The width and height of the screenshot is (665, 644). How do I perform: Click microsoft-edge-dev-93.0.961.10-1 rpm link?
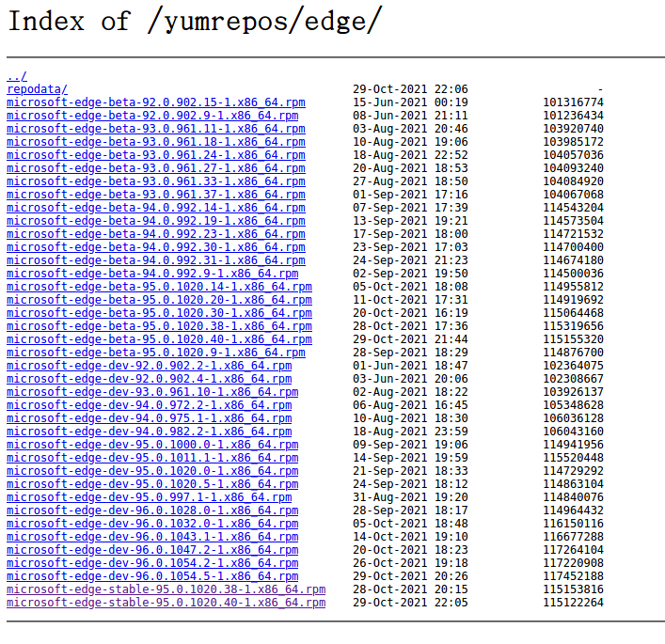(152, 392)
